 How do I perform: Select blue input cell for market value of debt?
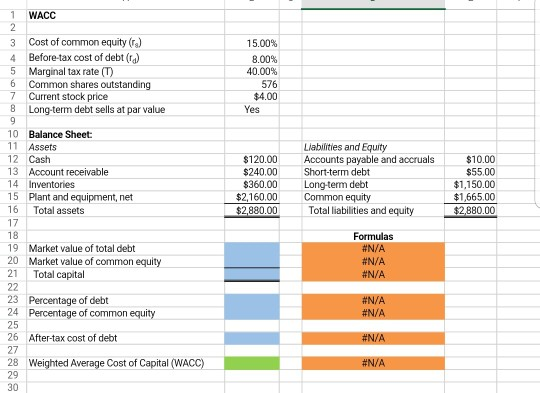[x=252, y=248]
